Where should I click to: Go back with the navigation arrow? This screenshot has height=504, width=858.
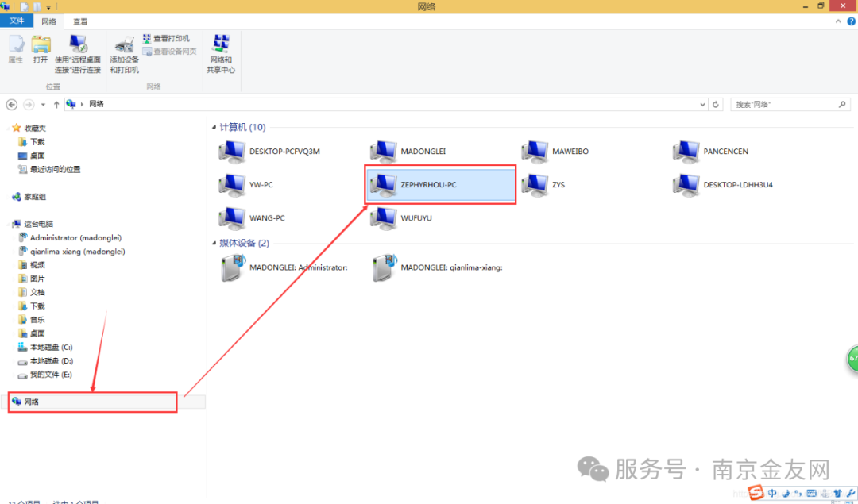point(11,105)
